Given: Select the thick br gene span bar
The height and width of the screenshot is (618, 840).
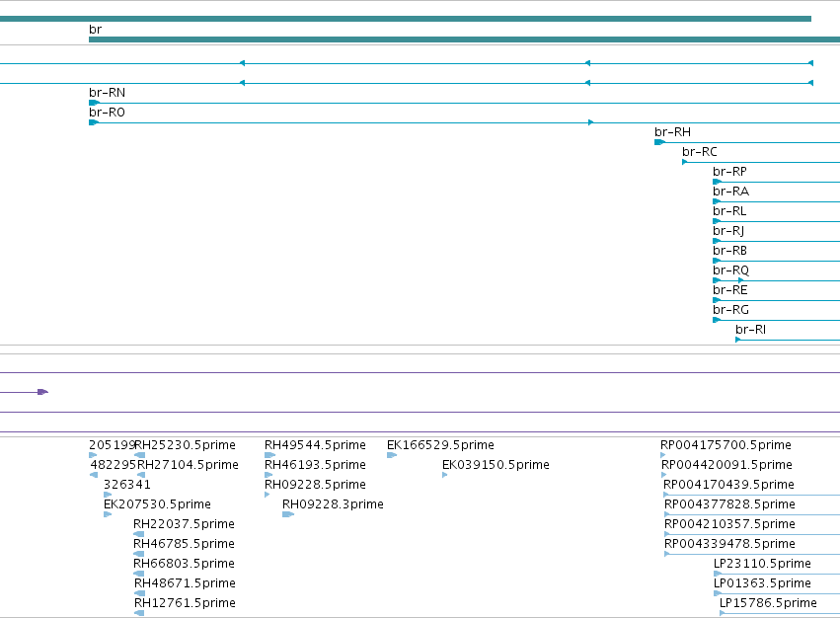Looking at the screenshot, I should click(x=465, y=39).
